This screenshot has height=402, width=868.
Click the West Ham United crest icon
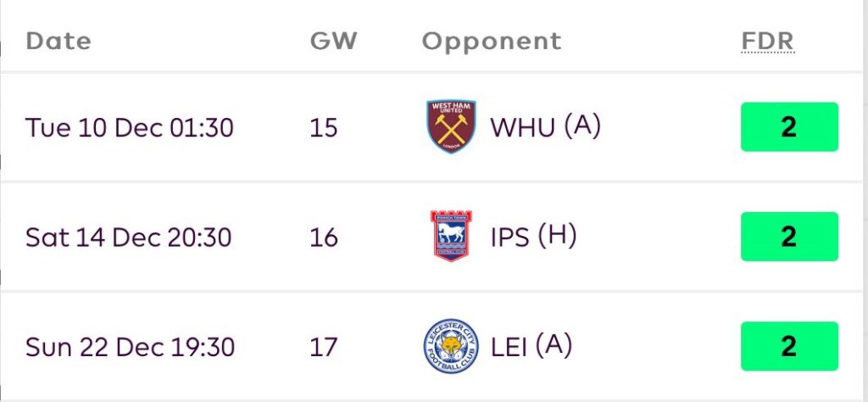coord(451,127)
